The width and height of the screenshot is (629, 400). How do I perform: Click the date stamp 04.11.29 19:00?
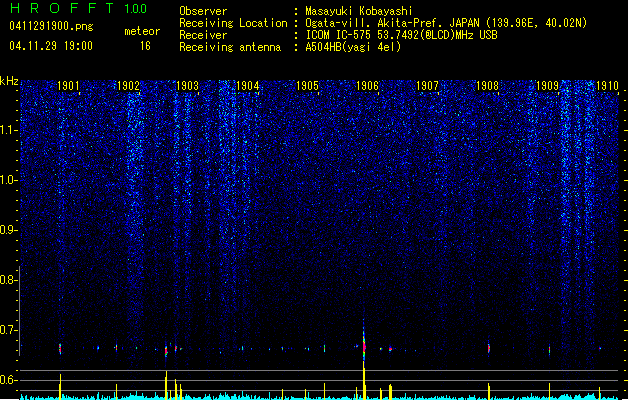pos(51,46)
